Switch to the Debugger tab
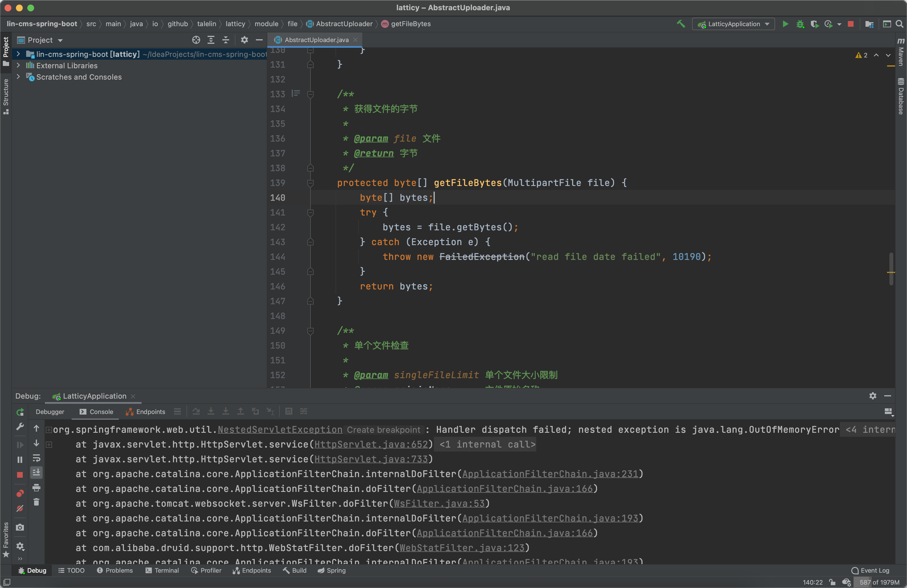 click(x=50, y=411)
